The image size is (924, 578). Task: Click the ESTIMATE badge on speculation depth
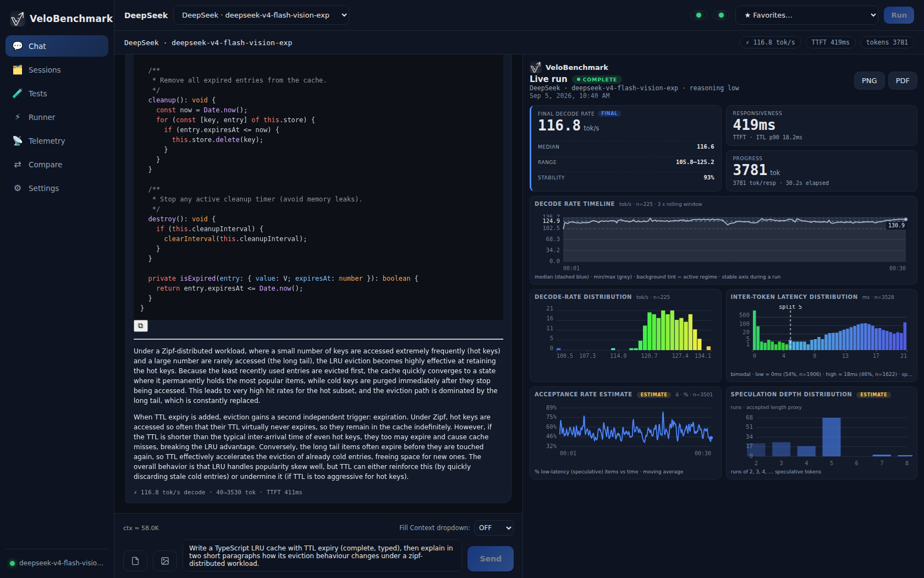pyautogui.click(x=873, y=395)
